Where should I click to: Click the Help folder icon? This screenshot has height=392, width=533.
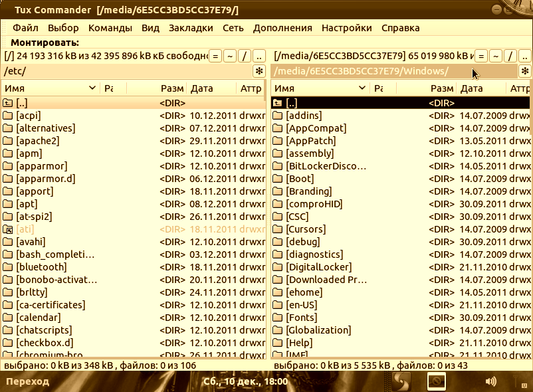pos(277,343)
